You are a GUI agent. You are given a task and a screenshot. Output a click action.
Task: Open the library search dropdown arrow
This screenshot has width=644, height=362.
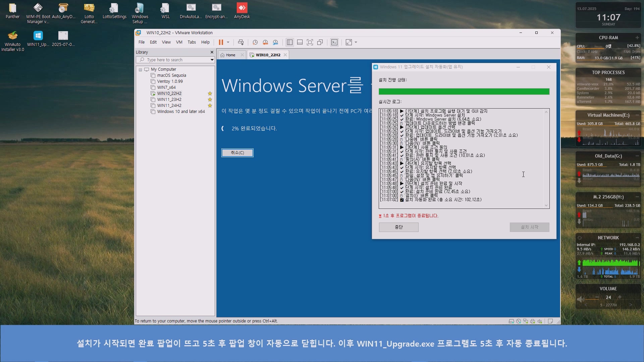click(x=212, y=60)
